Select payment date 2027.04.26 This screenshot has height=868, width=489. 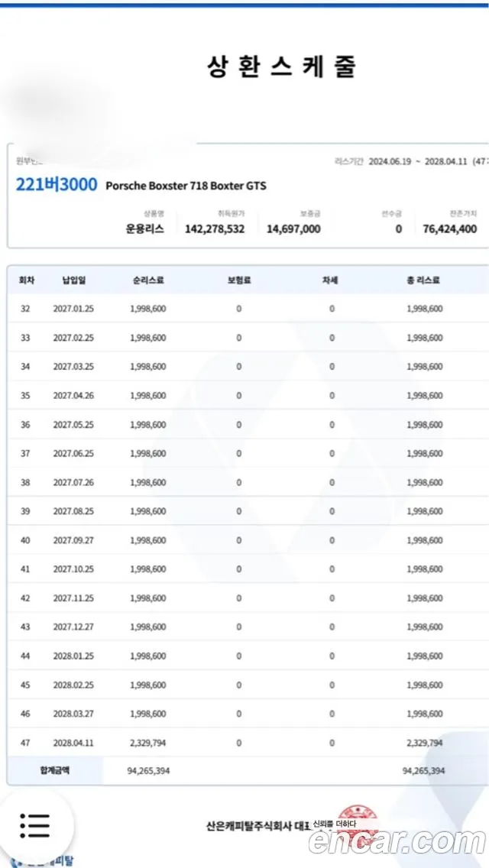[x=73, y=396]
